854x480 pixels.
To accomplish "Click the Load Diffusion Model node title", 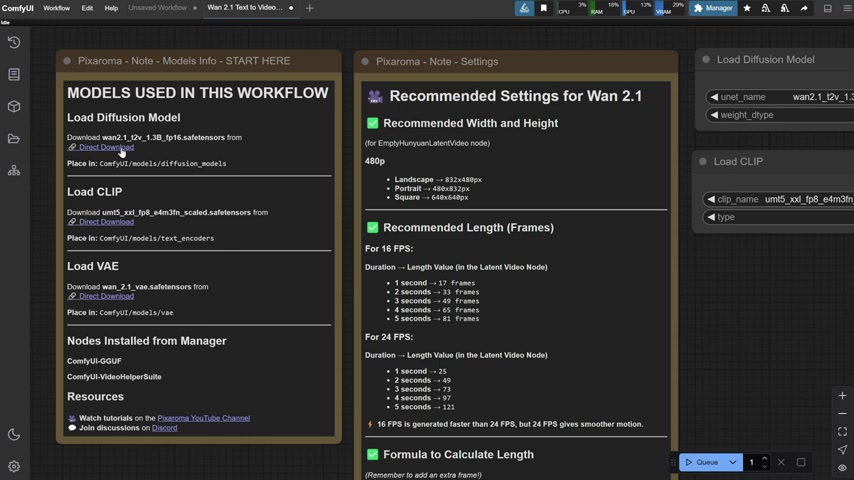I will click(765, 59).
